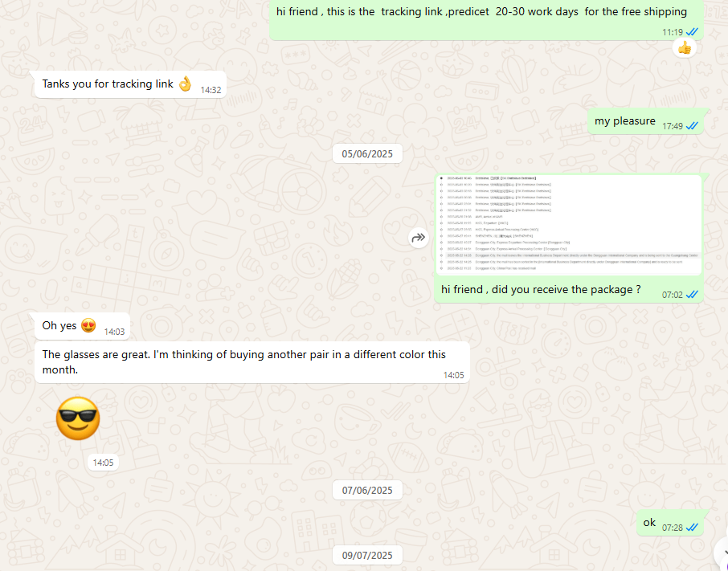Click the 05/06/2025 date divider
The image size is (728, 571).
pos(367,154)
